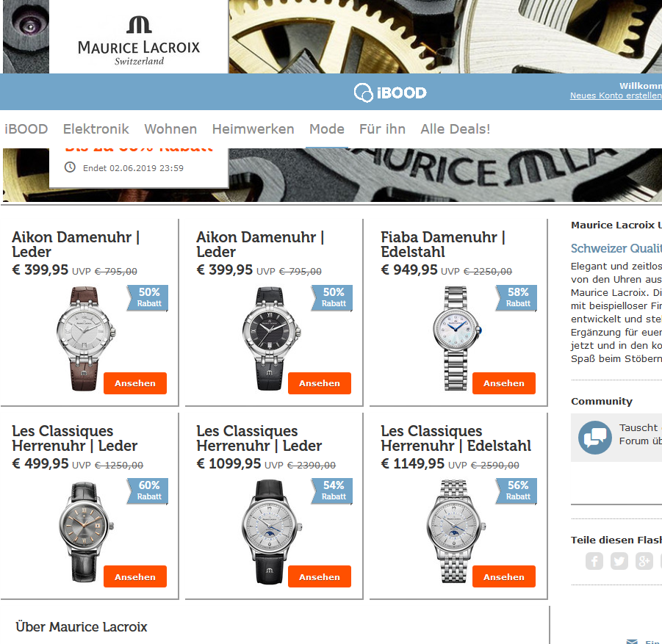Viewport: 662px width, 644px height.
Task: Click the black Aikon Damenuhr watch image
Action: click(x=270, y=339)
